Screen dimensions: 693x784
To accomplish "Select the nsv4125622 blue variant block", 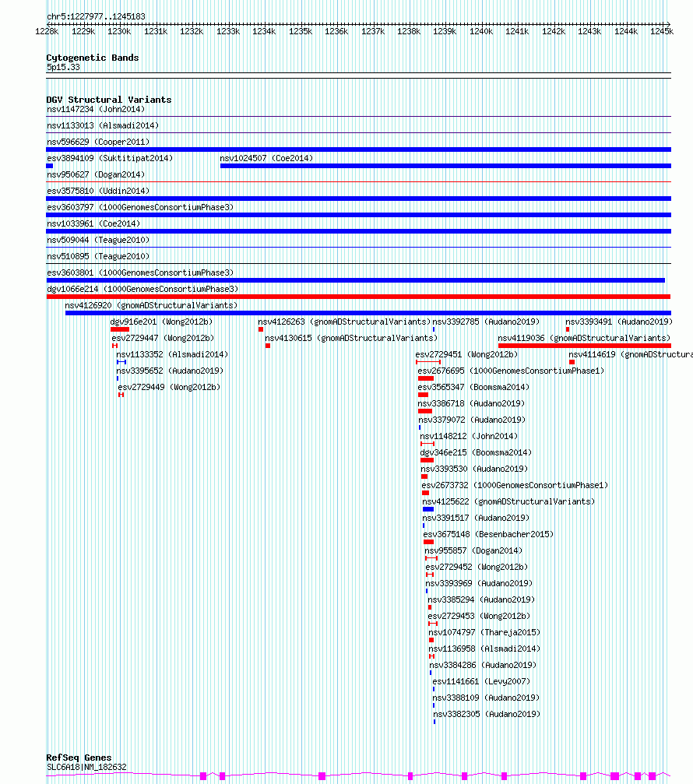I will point(428,509).
